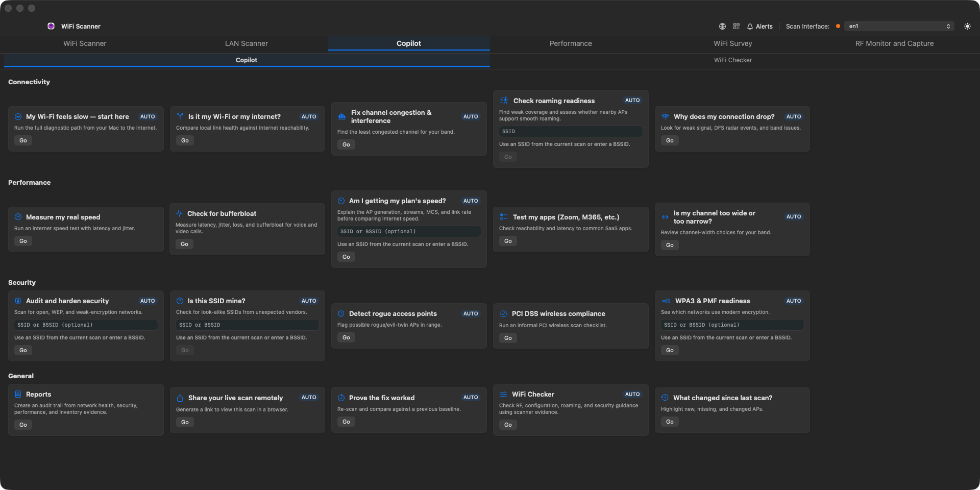980x490 pixels.
Task: Run Go for Reports
Action: click(23, 425)
